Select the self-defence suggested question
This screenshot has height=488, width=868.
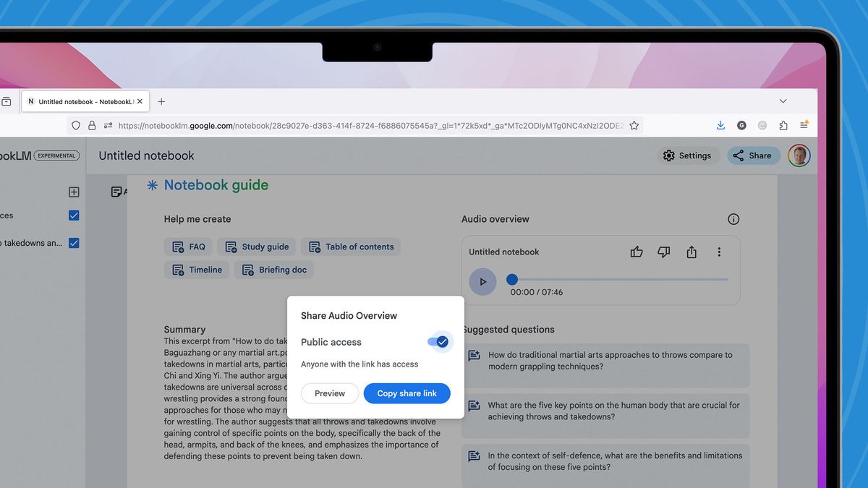(605, 466)
